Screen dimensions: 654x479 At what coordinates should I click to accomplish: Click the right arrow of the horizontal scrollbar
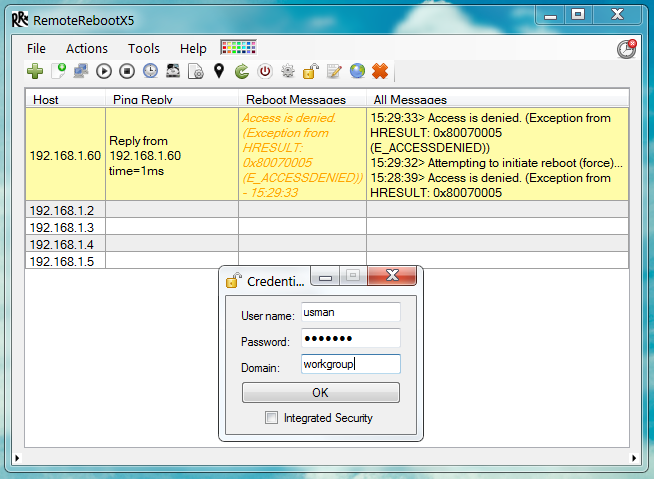[634, 458]
